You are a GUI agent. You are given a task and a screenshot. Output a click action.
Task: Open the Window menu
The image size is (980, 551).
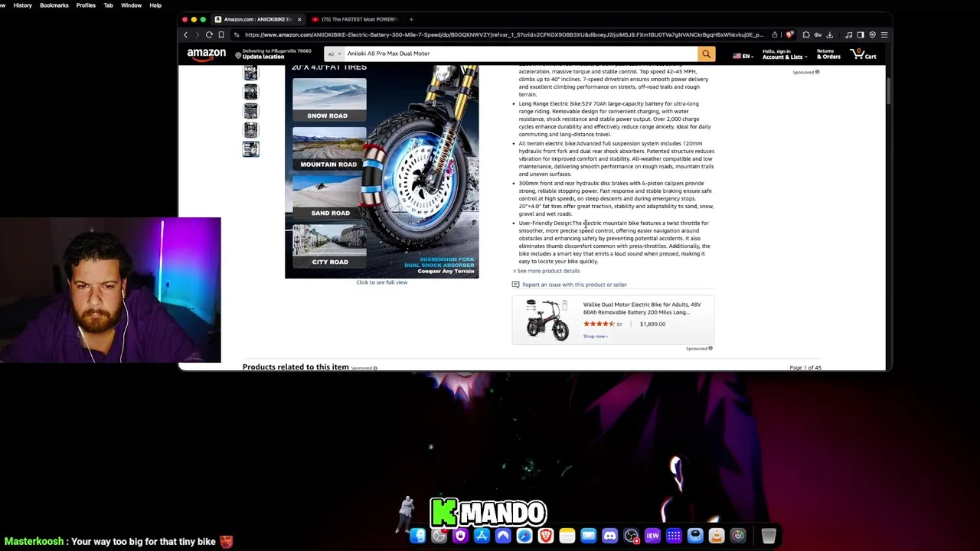(x=131, y=5)
